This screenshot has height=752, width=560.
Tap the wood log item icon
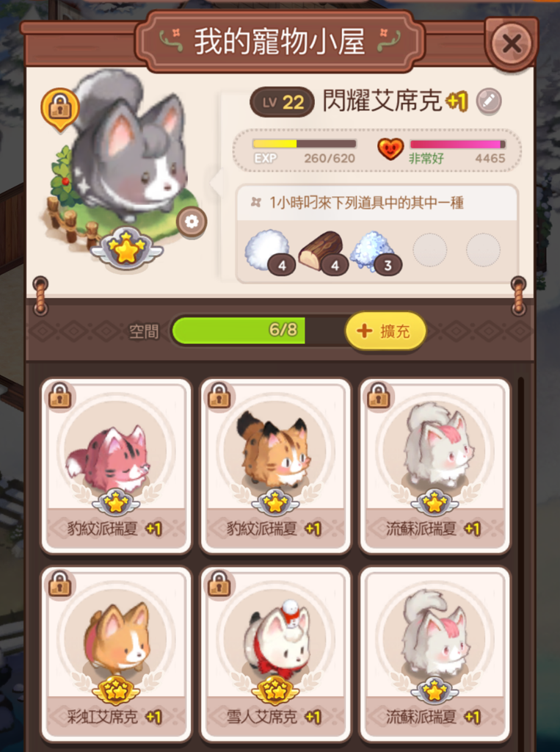click(x=321, y=250)
